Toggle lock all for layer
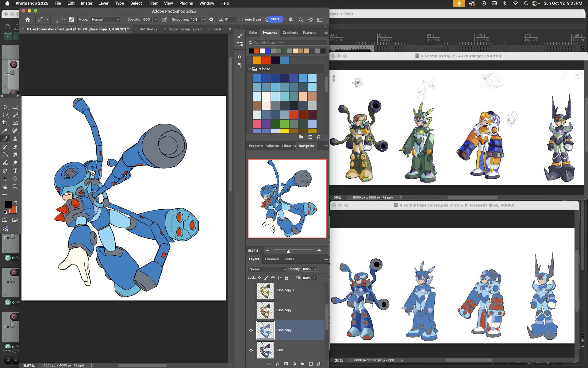Image resolution: width=588 pixels, height=368 pixels. point(286,278)
